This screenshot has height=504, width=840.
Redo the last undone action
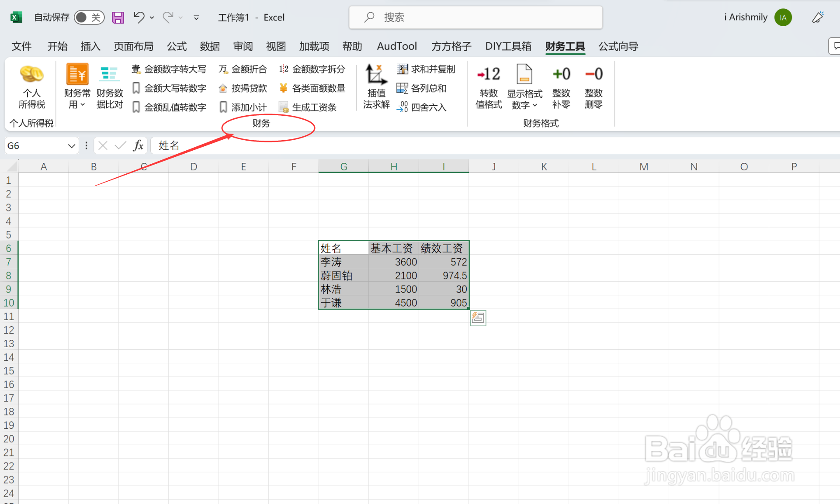[168, 17]
